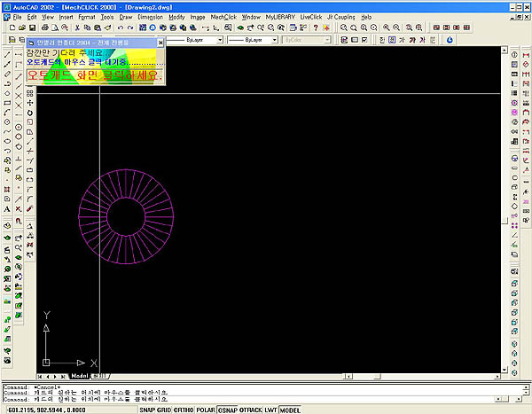Click the blue water drop icon
This screenshot has height=414, width=532.
point(450,40)
